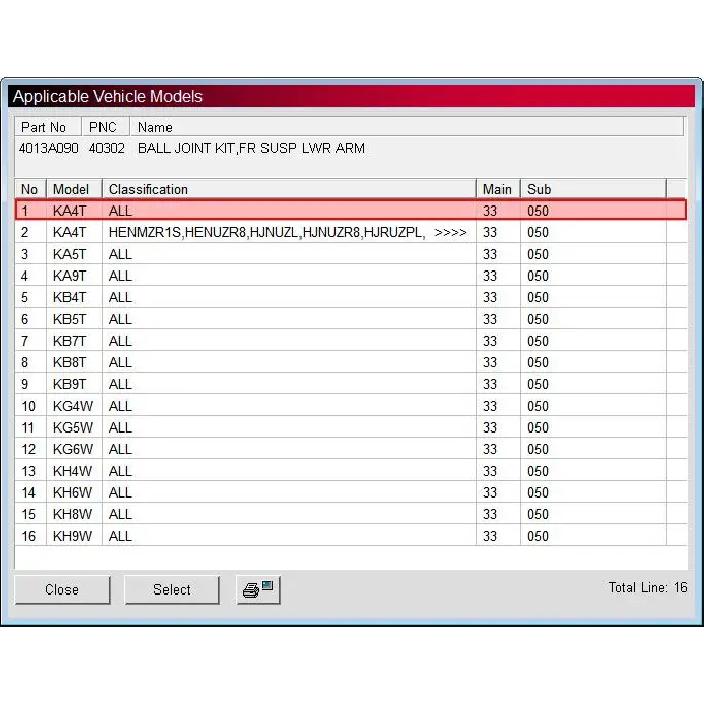Viewport: 704px width, 704px height.
Task: Click ALL classification in KB7T row
Action: pyautogui.click(x=120, y=341)
